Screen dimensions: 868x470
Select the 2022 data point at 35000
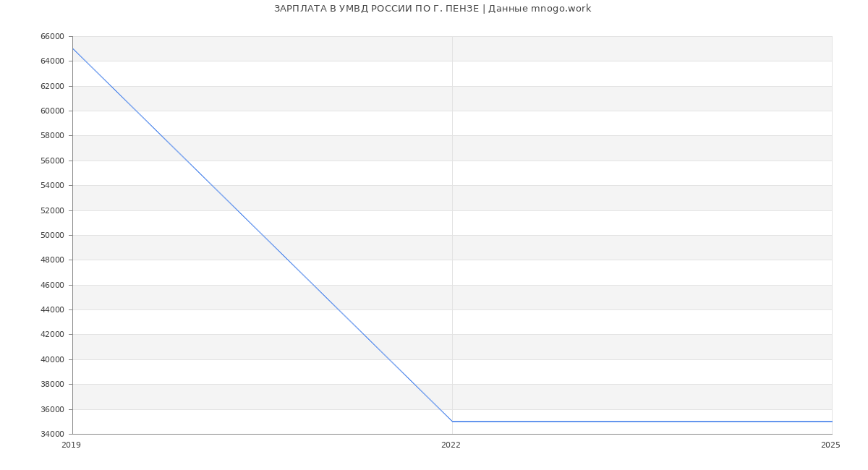(x=452, y=422)
